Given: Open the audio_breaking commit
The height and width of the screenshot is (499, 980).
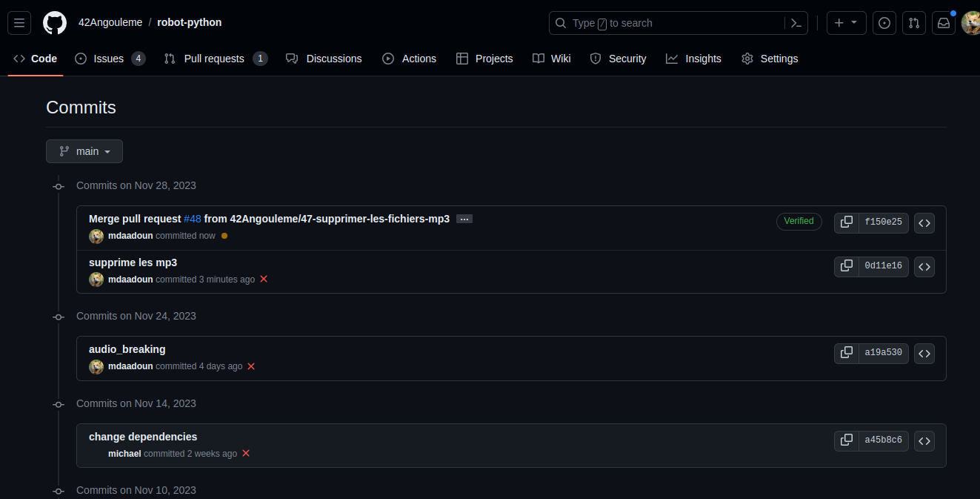Looking at the screenshot, I should click(127, 349).
